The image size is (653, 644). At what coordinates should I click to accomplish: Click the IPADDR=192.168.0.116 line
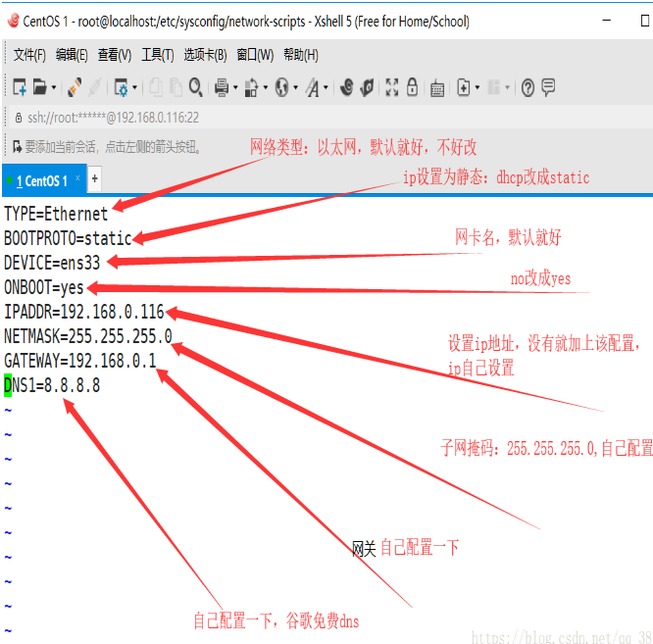coord(84,313)
